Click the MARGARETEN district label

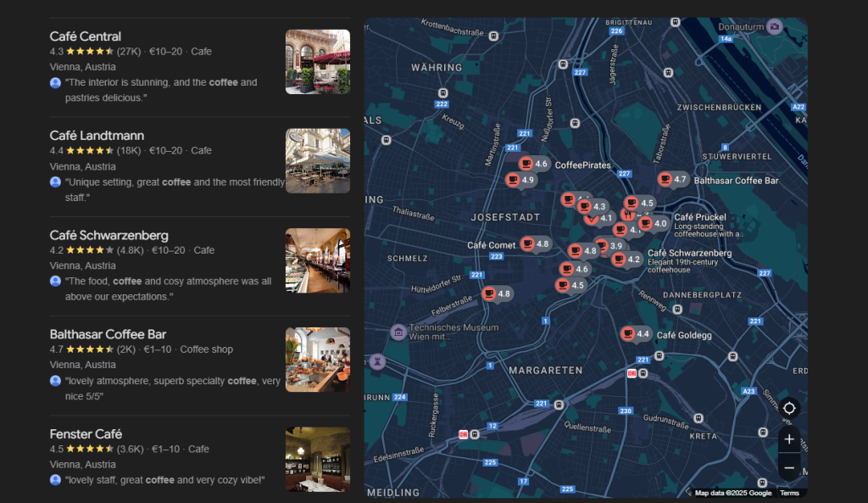546,371
